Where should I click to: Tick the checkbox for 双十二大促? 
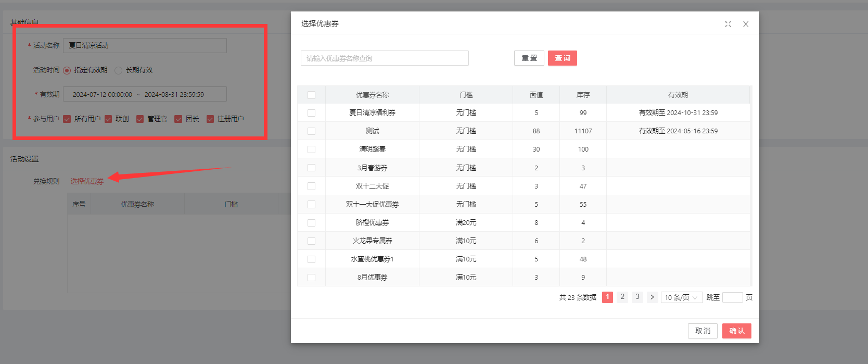tap(311, 186)
